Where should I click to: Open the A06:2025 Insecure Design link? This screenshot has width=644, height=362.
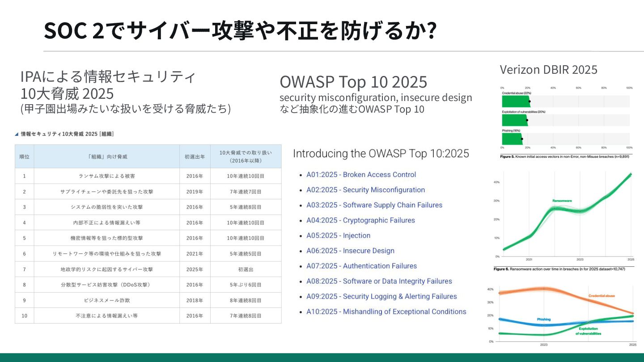coord(350,251)
